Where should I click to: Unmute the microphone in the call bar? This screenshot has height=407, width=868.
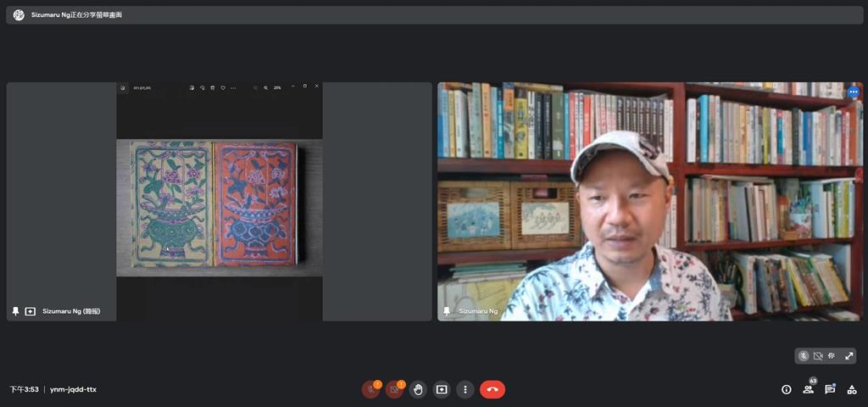tap(370, 389)
